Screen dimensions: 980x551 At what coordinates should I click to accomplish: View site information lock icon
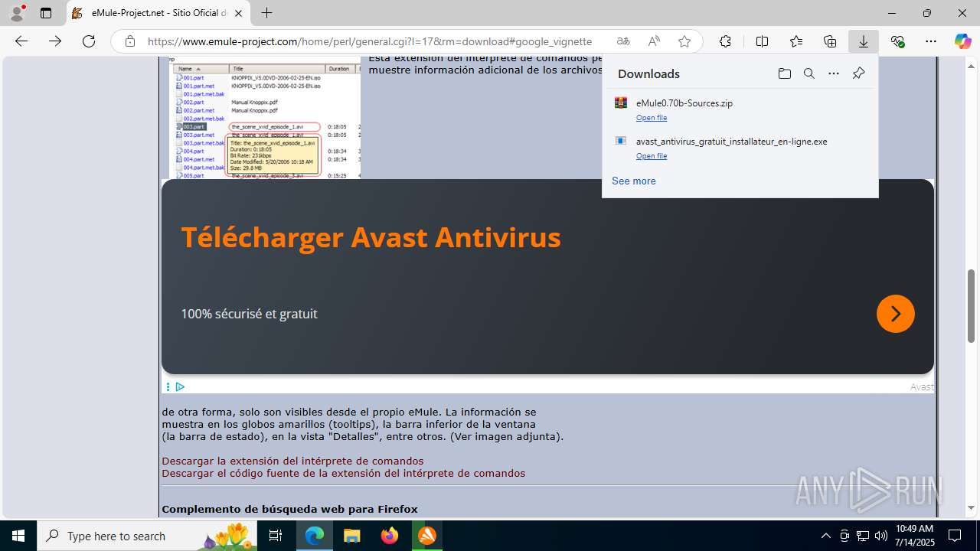[x=130, y=41]
